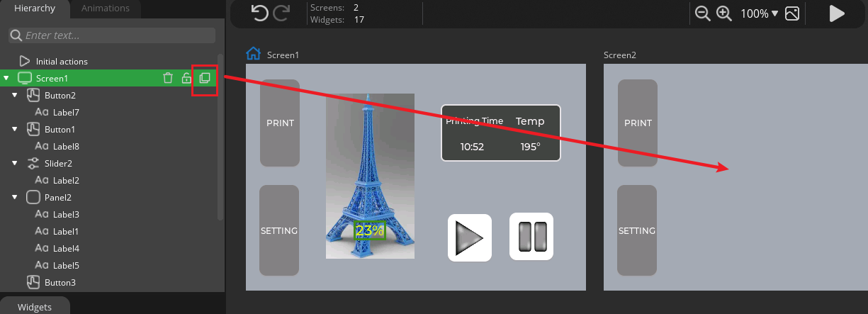Click the pause button widget on canvas

[x=531, y=237]
